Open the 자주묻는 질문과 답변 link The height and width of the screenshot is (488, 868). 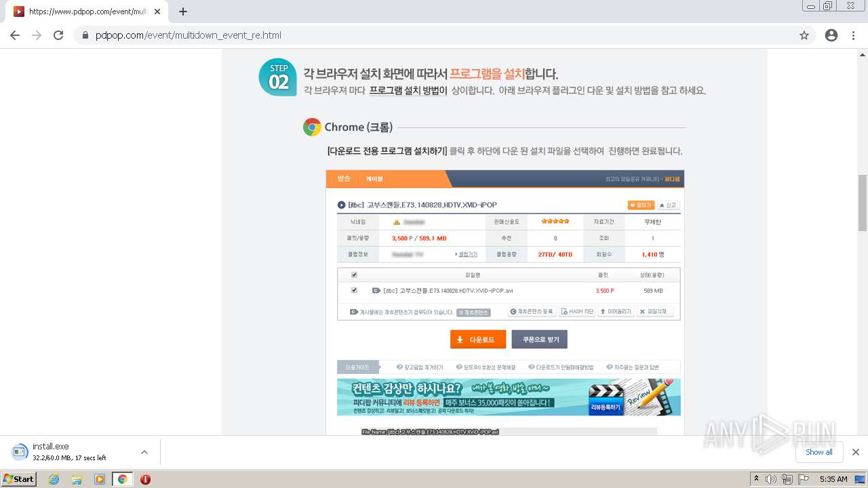(x=633, y=367)
